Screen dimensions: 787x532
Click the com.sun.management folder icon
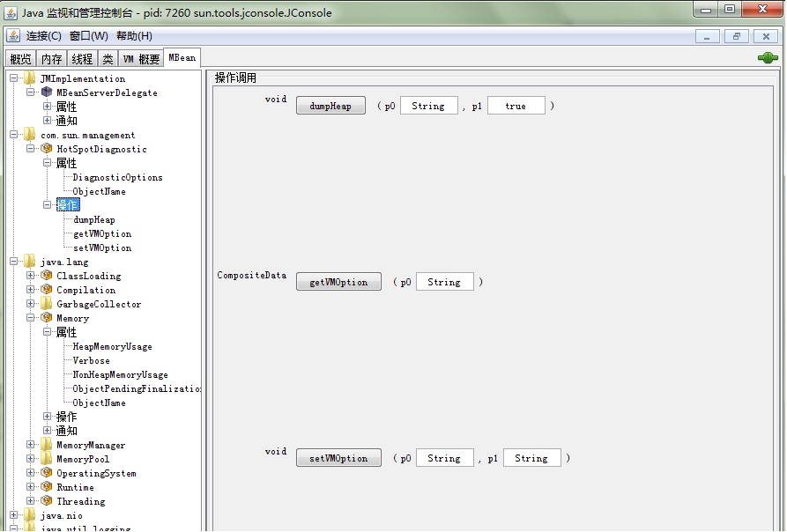(x=30, y=135)
